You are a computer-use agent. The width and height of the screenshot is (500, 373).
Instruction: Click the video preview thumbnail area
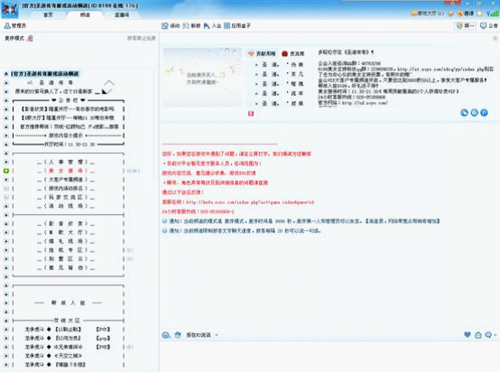[202, 77]
